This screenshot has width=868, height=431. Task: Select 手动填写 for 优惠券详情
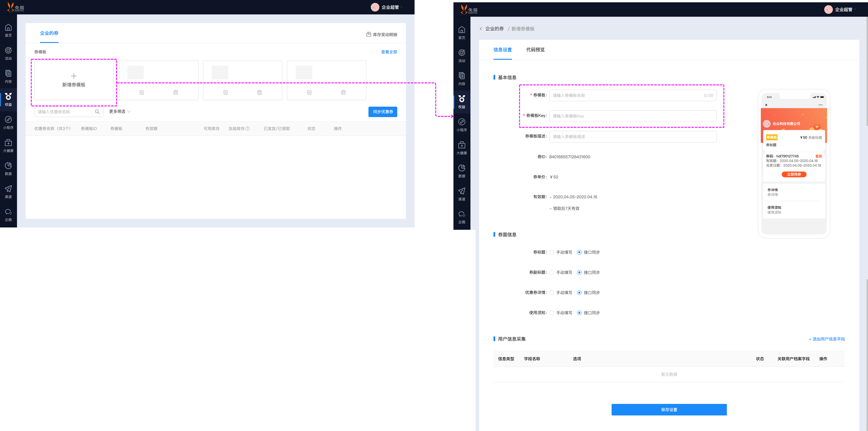tap(552, 293)
